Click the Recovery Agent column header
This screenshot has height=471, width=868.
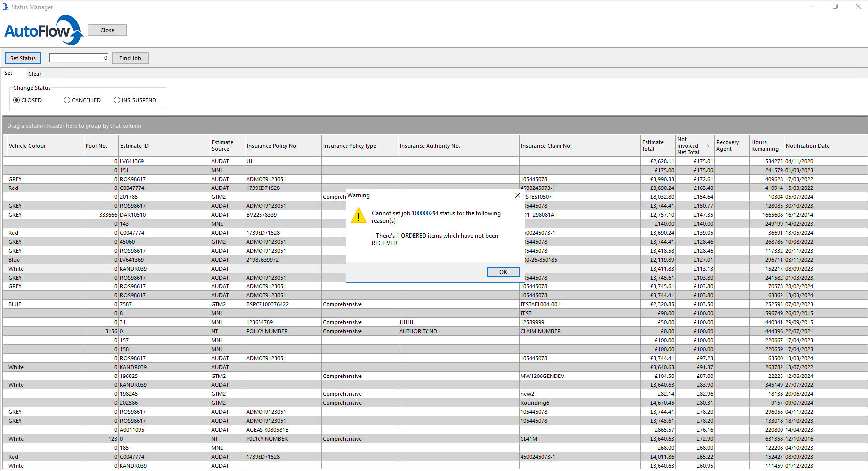click(732, 146)
